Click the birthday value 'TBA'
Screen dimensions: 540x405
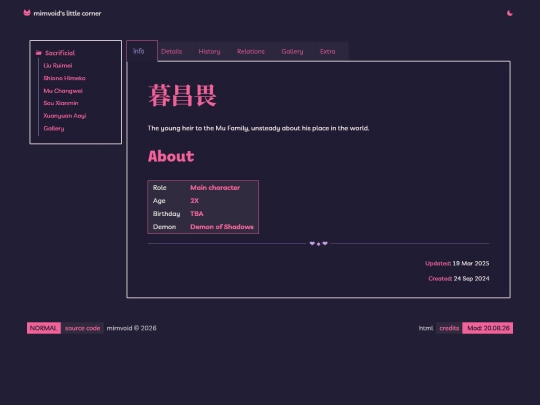pos(197,214)
